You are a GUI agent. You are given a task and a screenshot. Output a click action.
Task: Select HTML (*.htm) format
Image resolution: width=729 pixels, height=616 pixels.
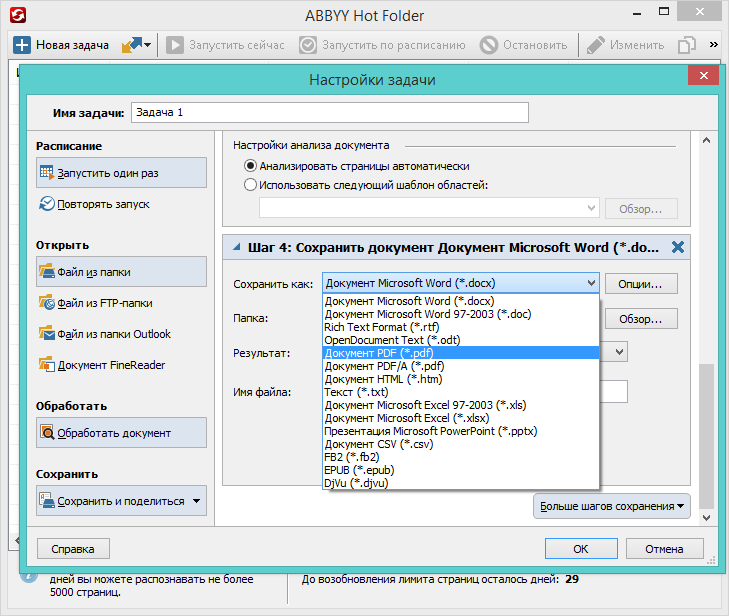pos(461,379)
